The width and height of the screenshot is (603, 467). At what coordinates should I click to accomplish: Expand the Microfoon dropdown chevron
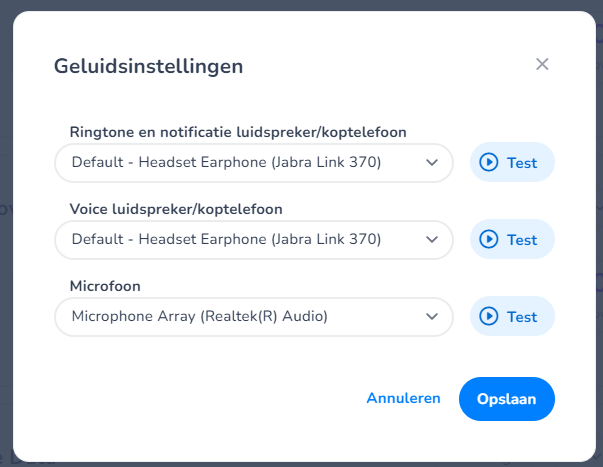click(x=432, y=316)
